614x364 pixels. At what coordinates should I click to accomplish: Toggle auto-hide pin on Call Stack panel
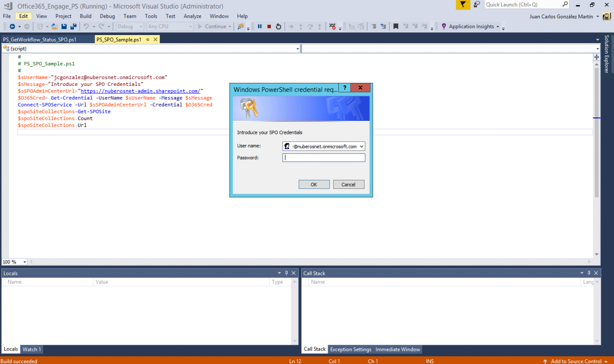tap(590, 273)
